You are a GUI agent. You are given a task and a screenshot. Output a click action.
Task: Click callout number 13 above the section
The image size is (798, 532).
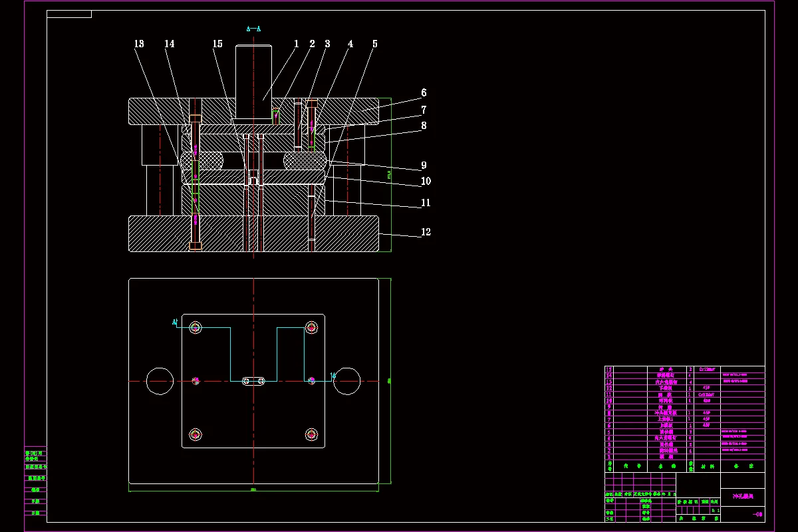(139, 44)
